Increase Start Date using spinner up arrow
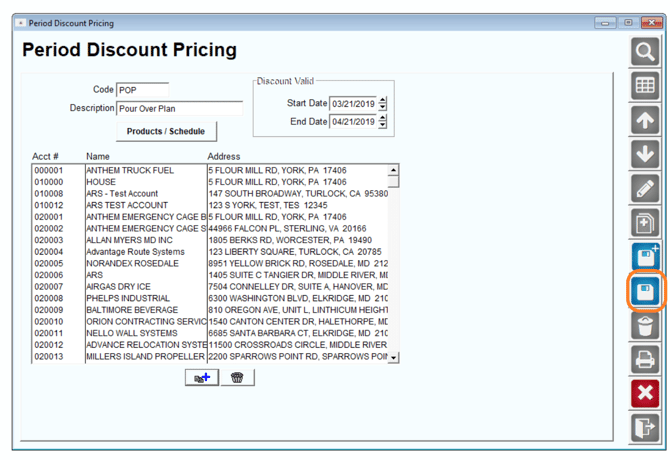Image resolution: width=670 pixels, height=460 pixels. 382,100
